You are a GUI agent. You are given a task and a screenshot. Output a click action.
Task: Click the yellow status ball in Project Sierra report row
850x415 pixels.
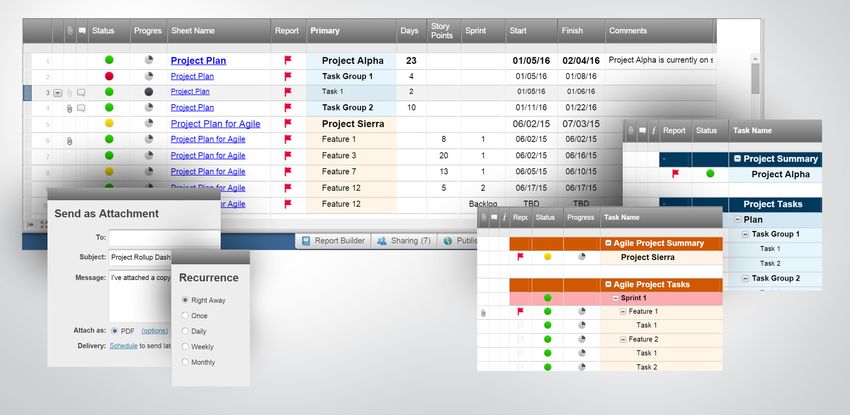(109, 124)
